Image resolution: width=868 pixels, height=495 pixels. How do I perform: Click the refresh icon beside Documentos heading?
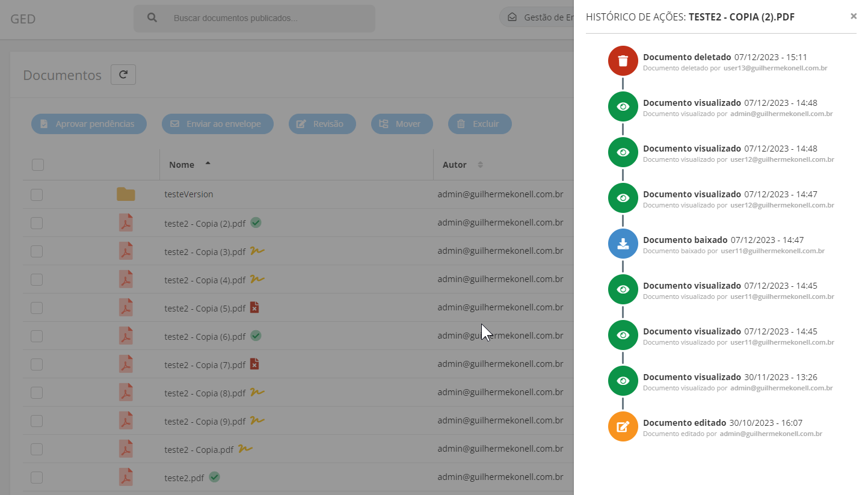coord(123,75)
